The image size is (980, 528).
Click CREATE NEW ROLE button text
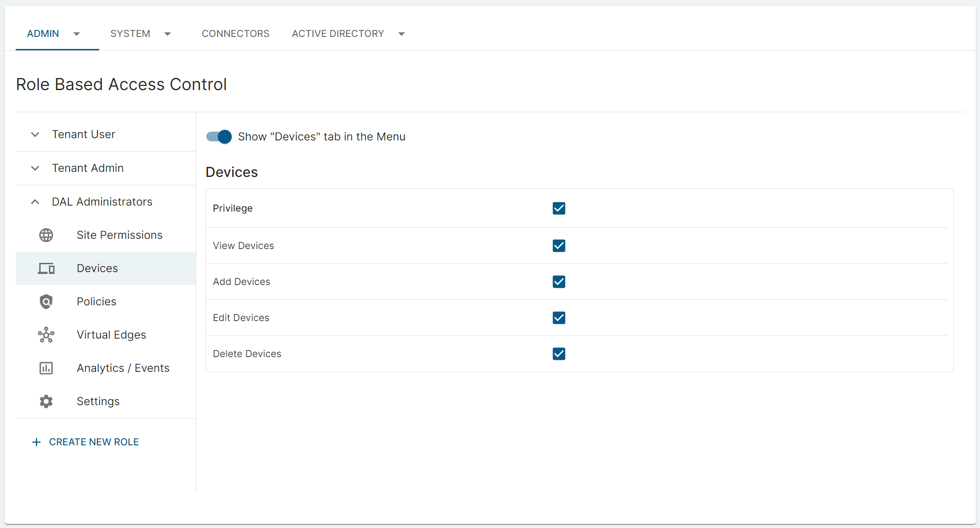tap(94, 442)
